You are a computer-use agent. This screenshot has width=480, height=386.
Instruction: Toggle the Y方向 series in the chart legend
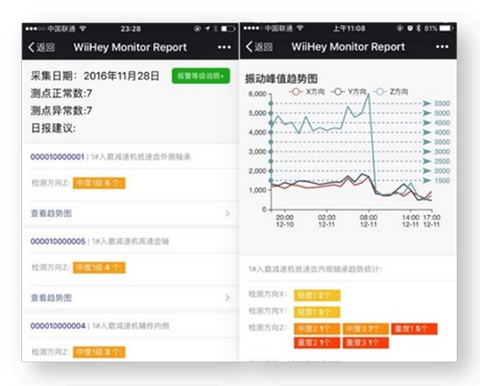pos(349,91)
